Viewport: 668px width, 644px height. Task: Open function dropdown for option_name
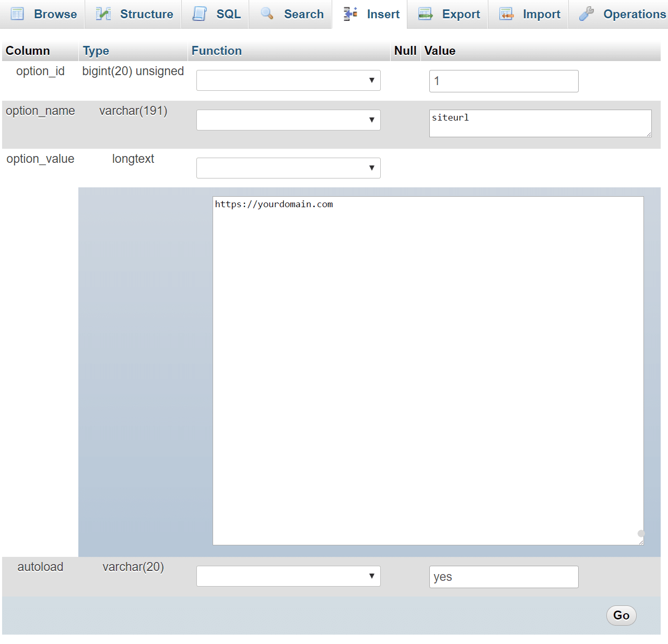(x=288, y=120)
